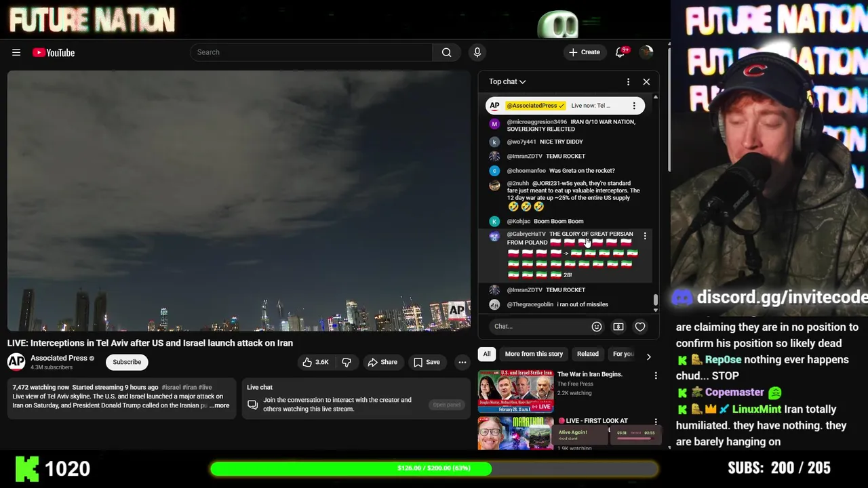
Task: Open the YouTube hamburger guide menu
Action: pos(16,52)
